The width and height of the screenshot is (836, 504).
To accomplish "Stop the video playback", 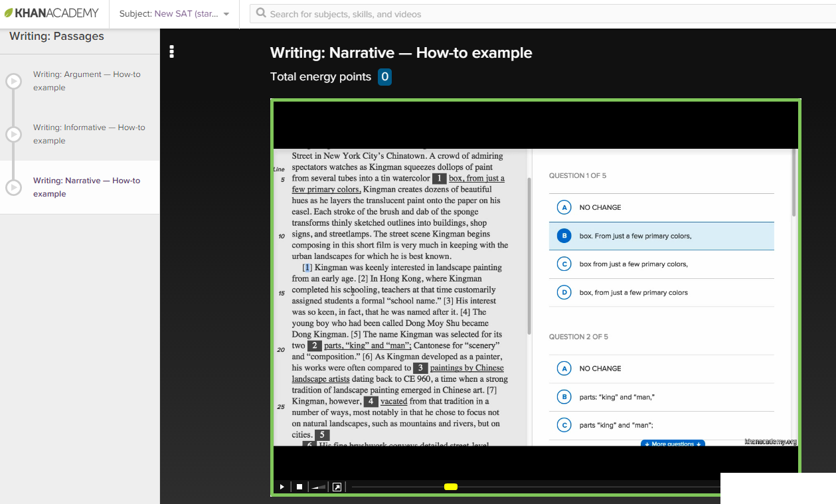I will (x=299, y=487).
